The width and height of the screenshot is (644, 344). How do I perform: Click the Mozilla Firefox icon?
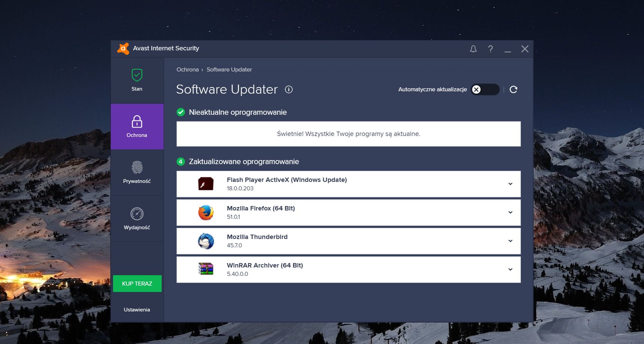(206, 212)
